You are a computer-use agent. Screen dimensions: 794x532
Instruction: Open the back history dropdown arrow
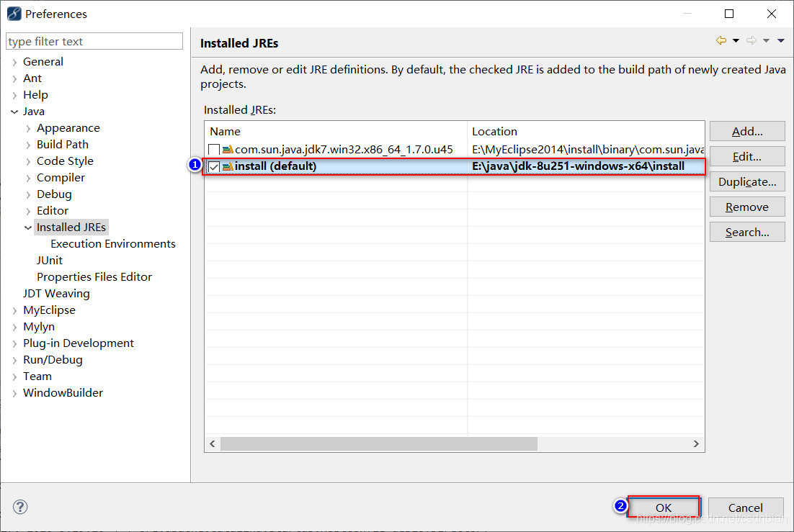pyautogui.click(x=736, y=40)
